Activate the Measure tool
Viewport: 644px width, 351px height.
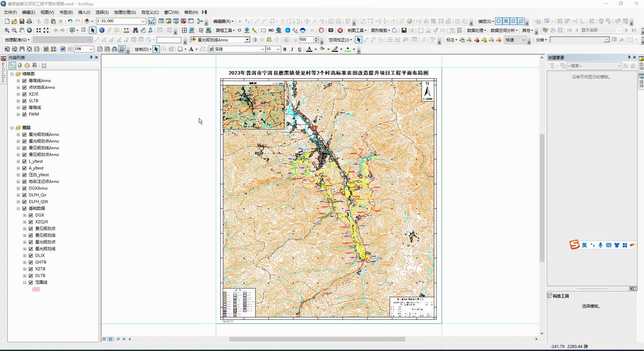point(126,30)
